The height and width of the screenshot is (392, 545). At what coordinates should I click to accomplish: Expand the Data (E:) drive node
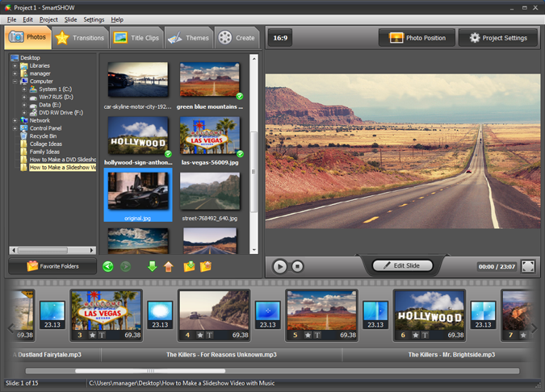pyautogui.click(x=24, y=105)
